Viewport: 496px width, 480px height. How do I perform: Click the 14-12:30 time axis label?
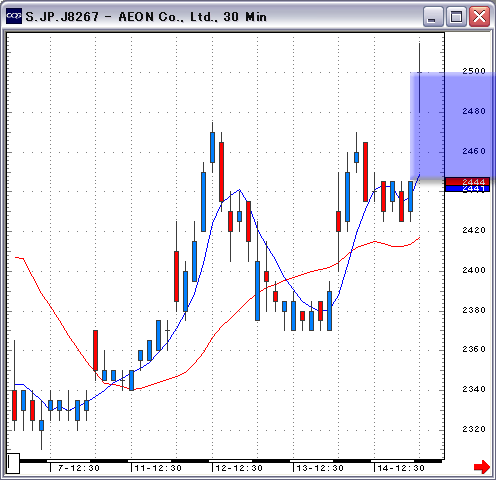(401, 468)
